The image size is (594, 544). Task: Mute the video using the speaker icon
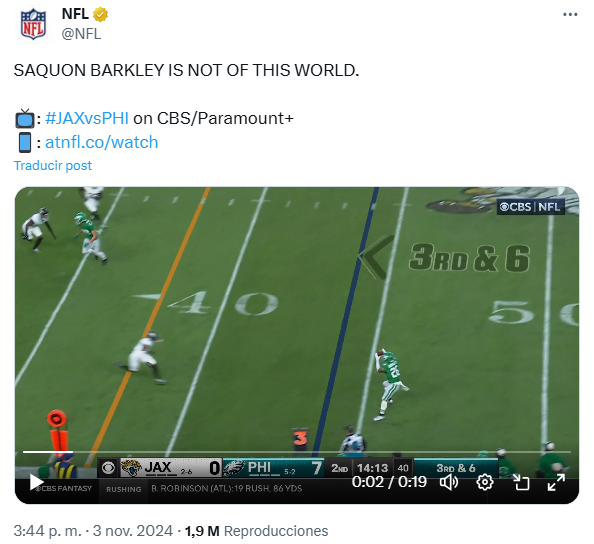(x=449, y=482)
